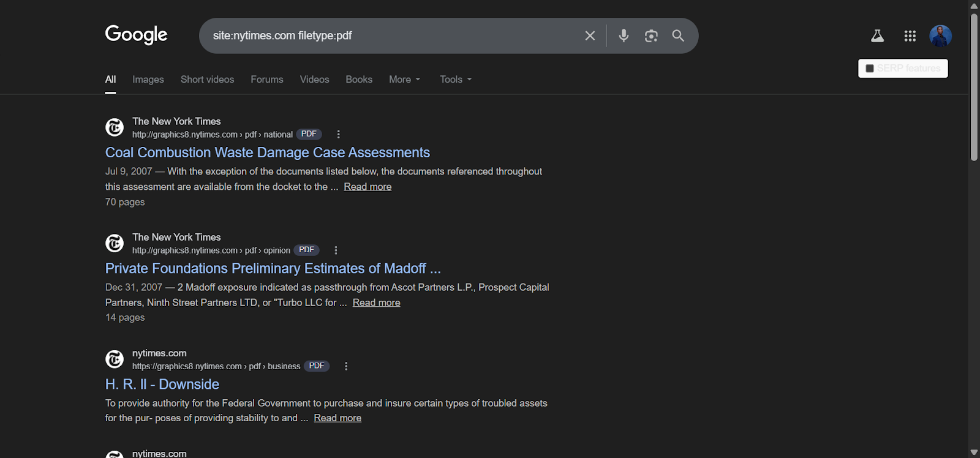Screen dimensions: 980x458
Task: Click the Google logo
Action: click(136, 35)
